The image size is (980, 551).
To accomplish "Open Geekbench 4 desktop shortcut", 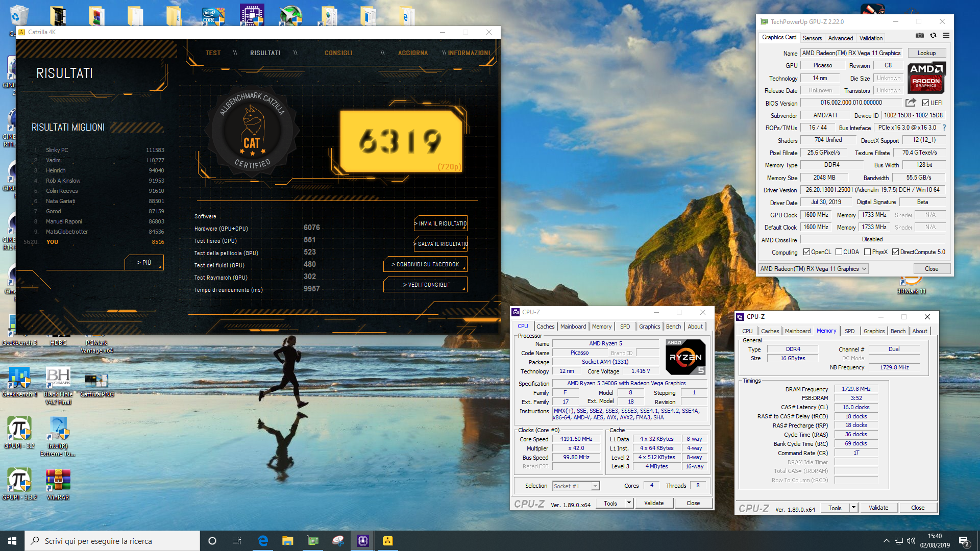I will pyautogui.click(x=19, y=382).
